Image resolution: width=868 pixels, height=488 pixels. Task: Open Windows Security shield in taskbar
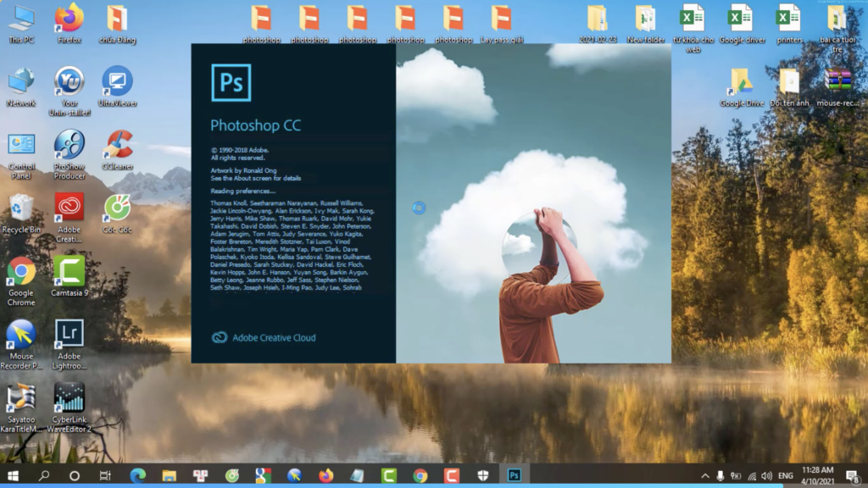coord(483,475)
